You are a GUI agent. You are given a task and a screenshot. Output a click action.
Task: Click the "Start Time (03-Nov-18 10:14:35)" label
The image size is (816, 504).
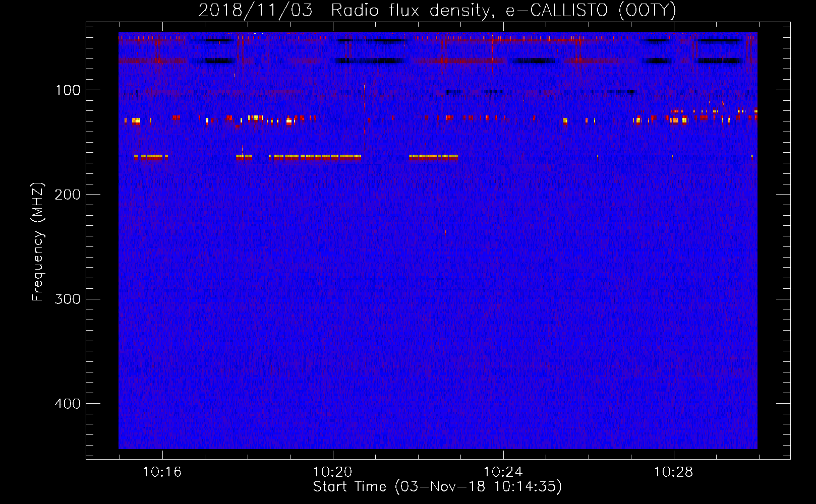[x=437, y=487]
